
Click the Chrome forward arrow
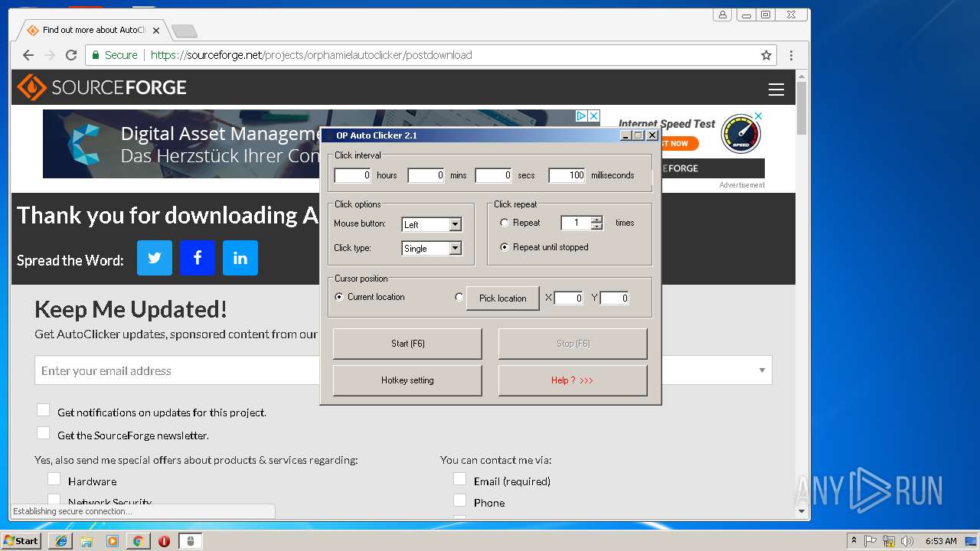point(50,55)
